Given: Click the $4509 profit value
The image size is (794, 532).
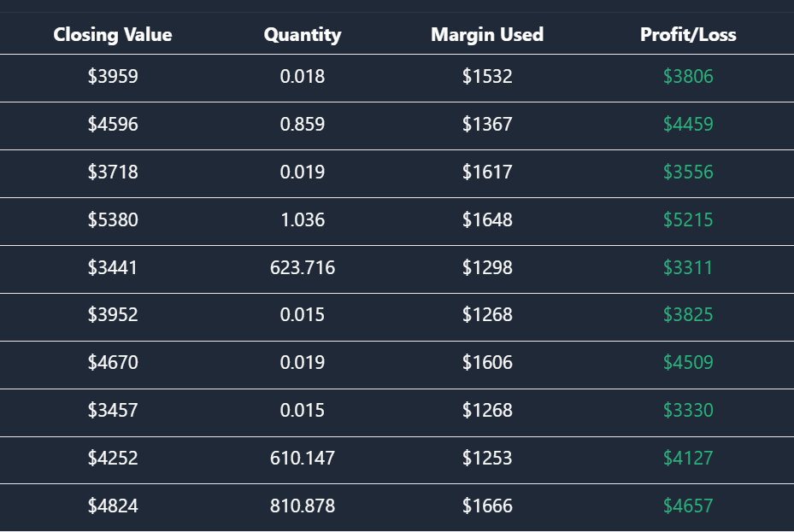Looking at the screenshot, I should (688, 363).
